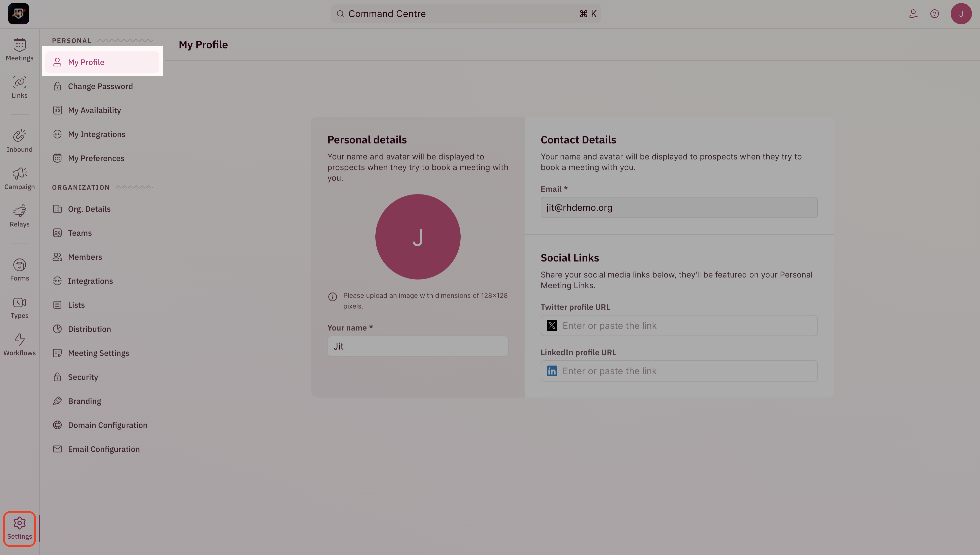Open the Links section
The height and width of the screenshot is (555, 980).
pos(19,87)
